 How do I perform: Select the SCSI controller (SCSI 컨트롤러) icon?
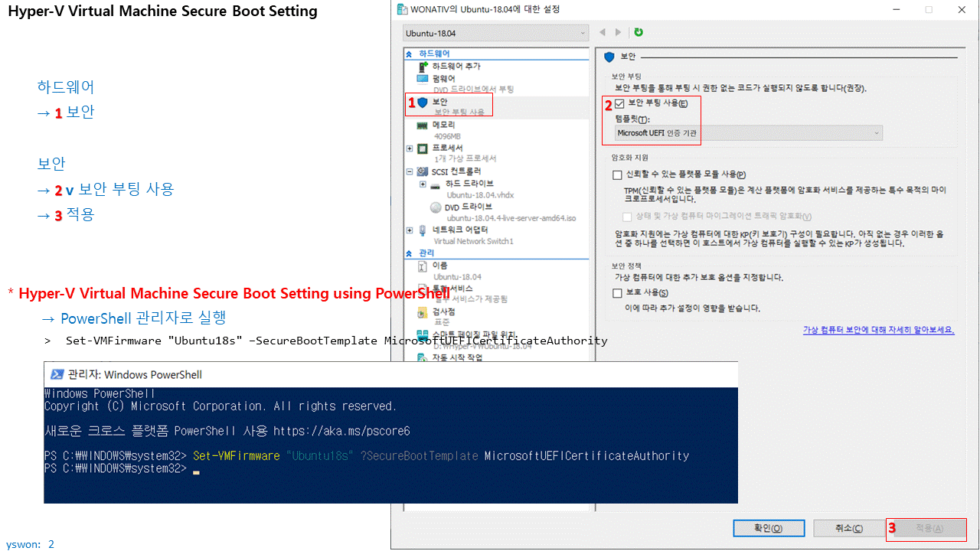pyautogui.click(x=423, y=171)
